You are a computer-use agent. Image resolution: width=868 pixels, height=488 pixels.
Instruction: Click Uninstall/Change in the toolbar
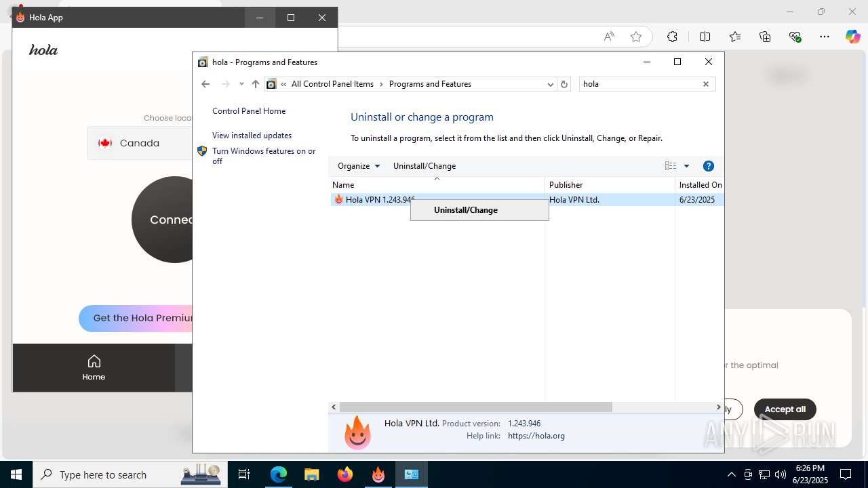425,166
